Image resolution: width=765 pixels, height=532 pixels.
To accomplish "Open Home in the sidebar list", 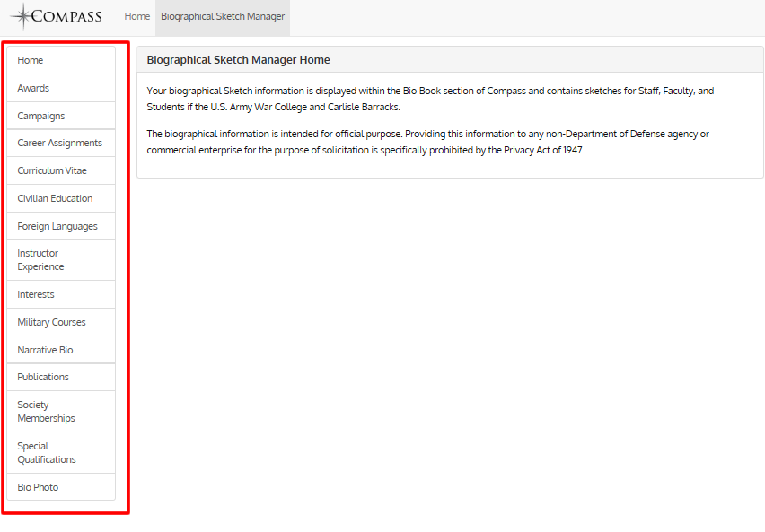I will click(x=61, y=60).
